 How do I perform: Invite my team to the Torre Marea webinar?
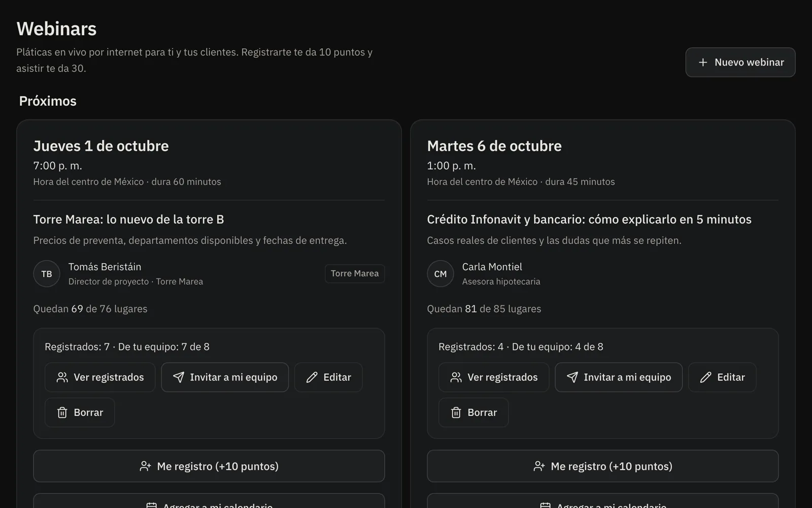tap(225, 377)
